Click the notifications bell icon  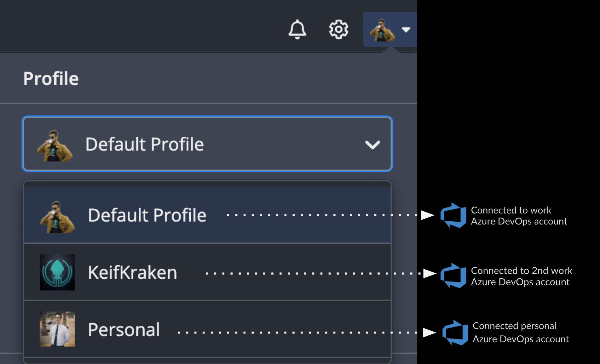[297, 30]
